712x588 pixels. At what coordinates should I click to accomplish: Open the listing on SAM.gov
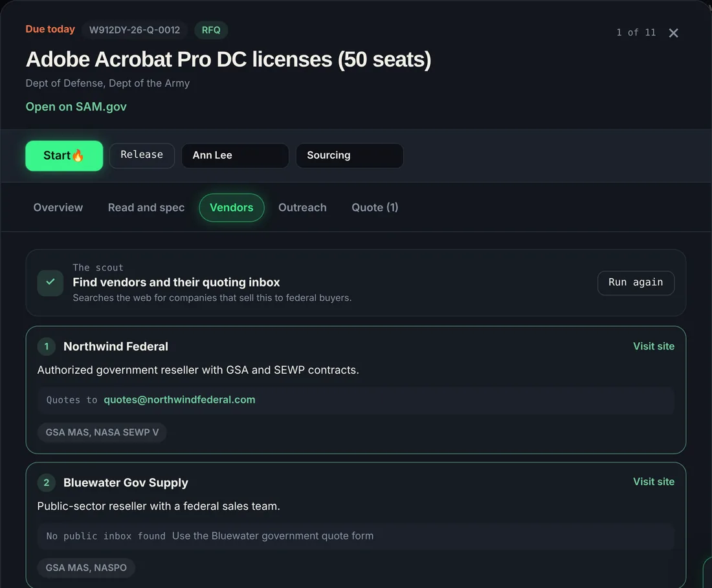[76, 107]
